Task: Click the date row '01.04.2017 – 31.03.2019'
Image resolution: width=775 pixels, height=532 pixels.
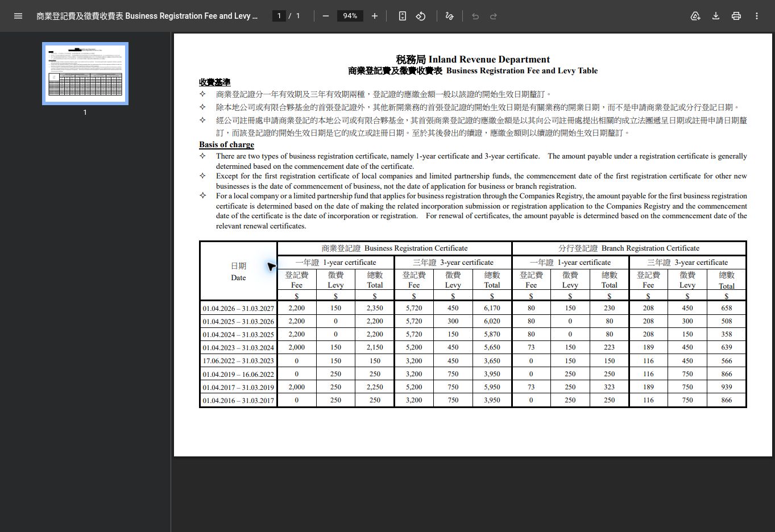Action: (238, 388)
